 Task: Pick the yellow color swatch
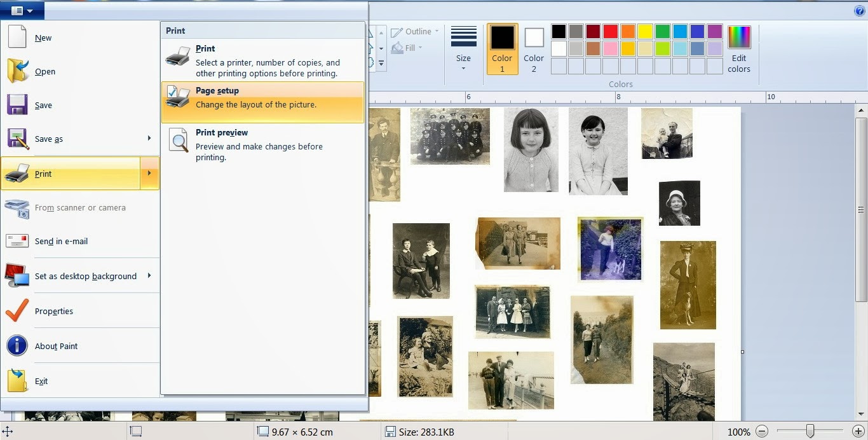(x=646, y=32)
